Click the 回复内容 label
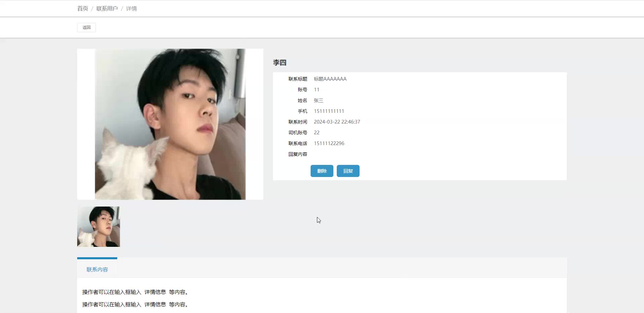Viewport: 644px width, 313px height. (x=298, y=154)
